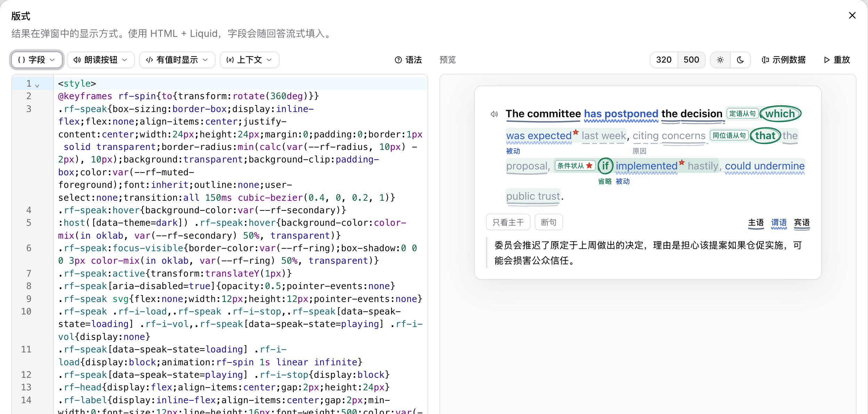
Task: Click the circled "if" connector word
Action: [605, 166]
